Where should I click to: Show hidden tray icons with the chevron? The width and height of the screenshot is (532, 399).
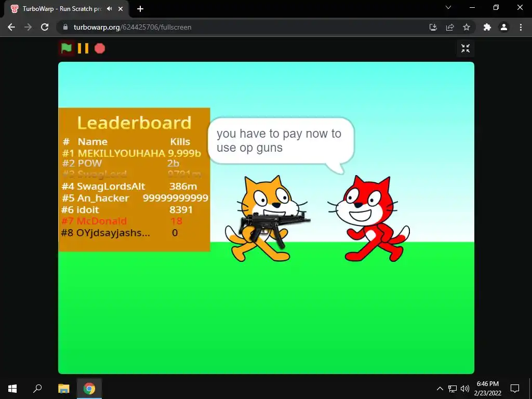point(440,389)
